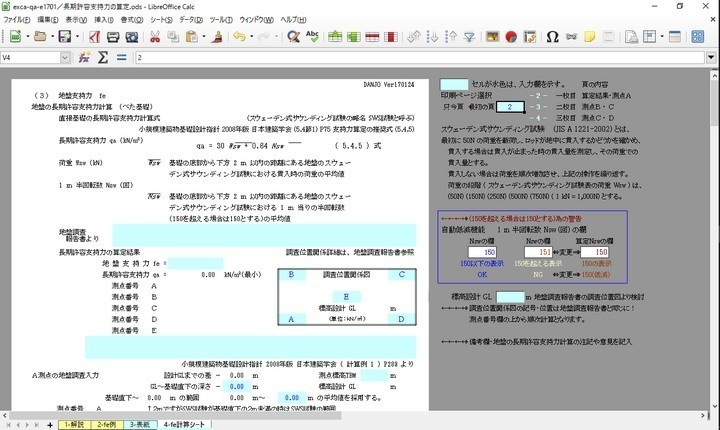Image resolution: width=720 pixels, height=430 pixels.
Task: Click the Cut scissors icon
Action: 155,37
